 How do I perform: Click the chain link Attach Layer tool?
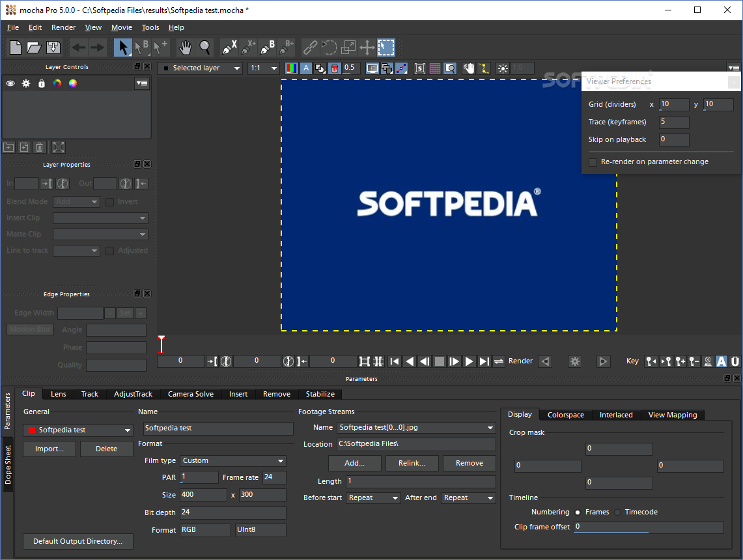tap(310, 48)
